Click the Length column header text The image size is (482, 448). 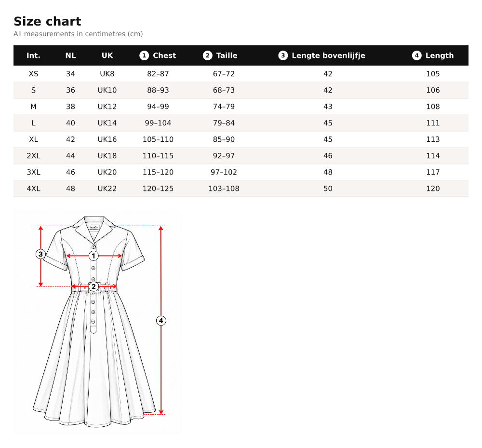(440, 55)
